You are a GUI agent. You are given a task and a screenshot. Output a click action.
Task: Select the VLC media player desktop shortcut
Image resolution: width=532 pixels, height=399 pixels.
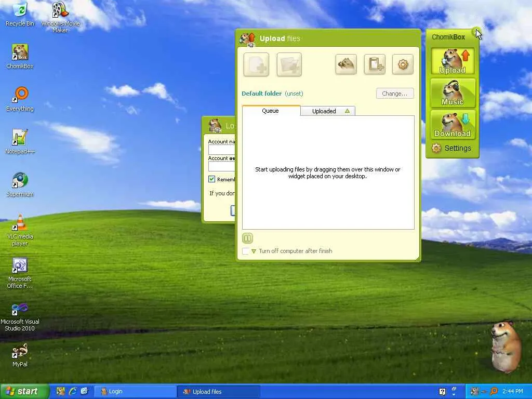(x=20, y=230)
